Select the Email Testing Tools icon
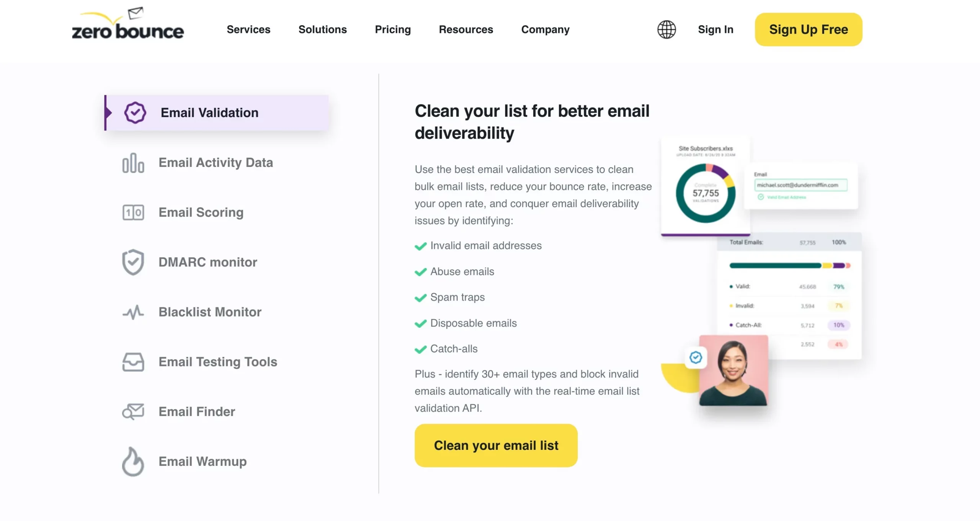 click(133, 361)
